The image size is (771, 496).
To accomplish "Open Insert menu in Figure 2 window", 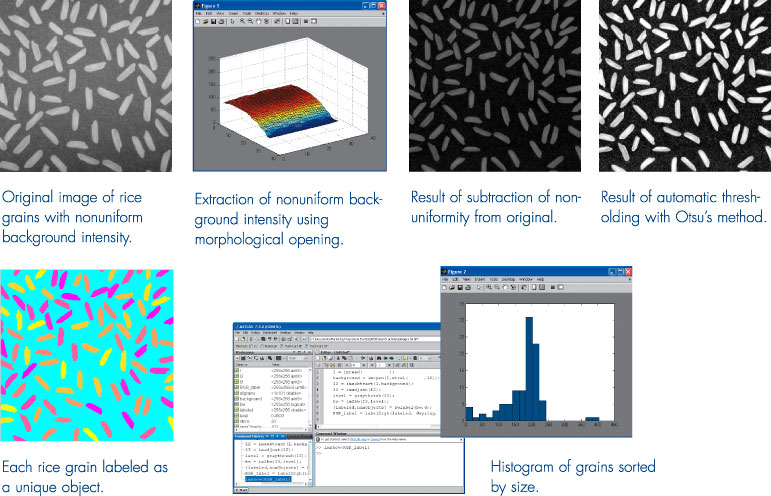I will (x=480, y=279).
